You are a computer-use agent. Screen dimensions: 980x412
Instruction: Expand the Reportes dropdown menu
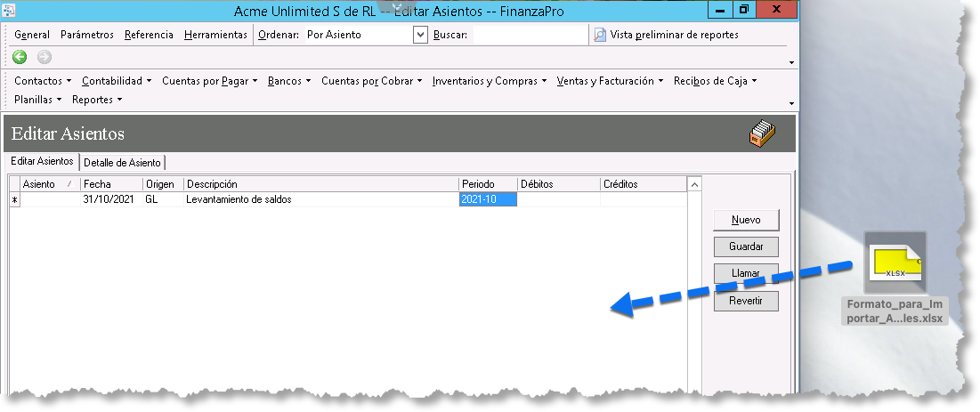click(97, 100)
